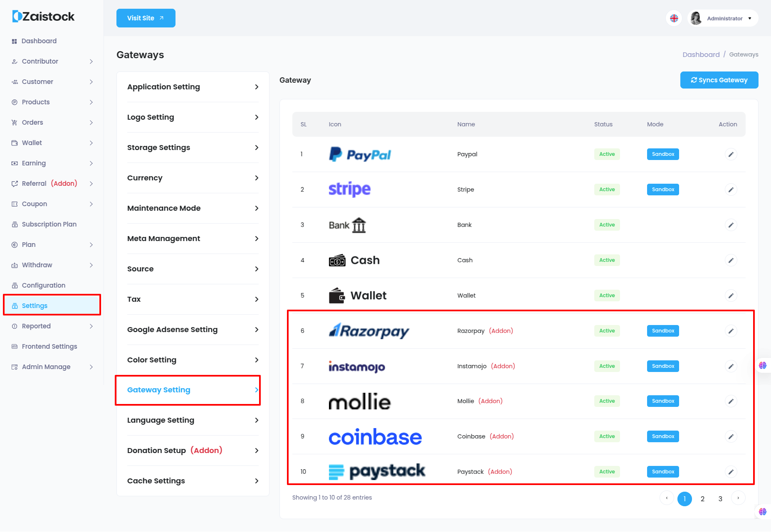
Task: Edit the Mollie gateway pencil icon
Action: click(731, 401)
